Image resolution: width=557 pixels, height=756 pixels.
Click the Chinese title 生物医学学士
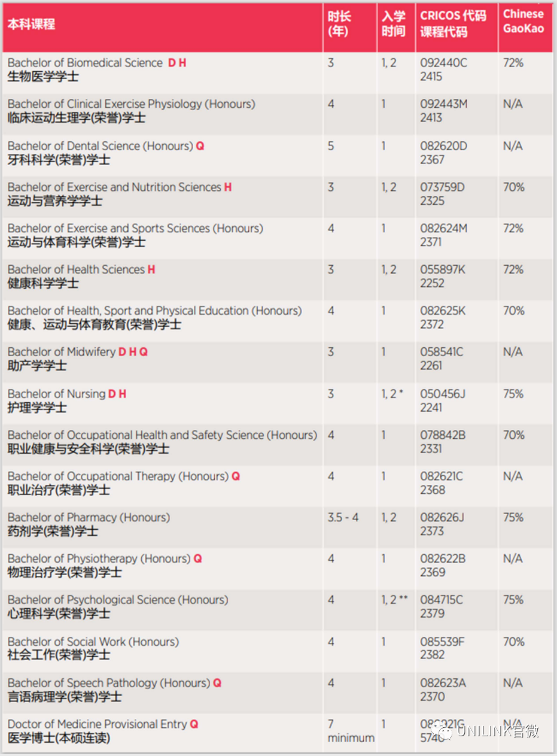43,77
